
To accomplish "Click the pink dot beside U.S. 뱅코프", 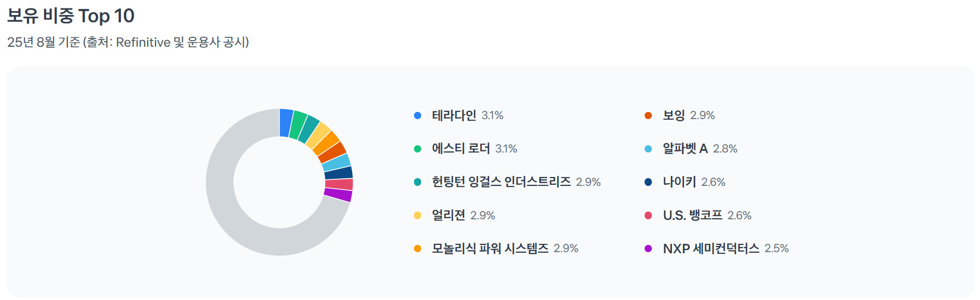I will point(648,215).
